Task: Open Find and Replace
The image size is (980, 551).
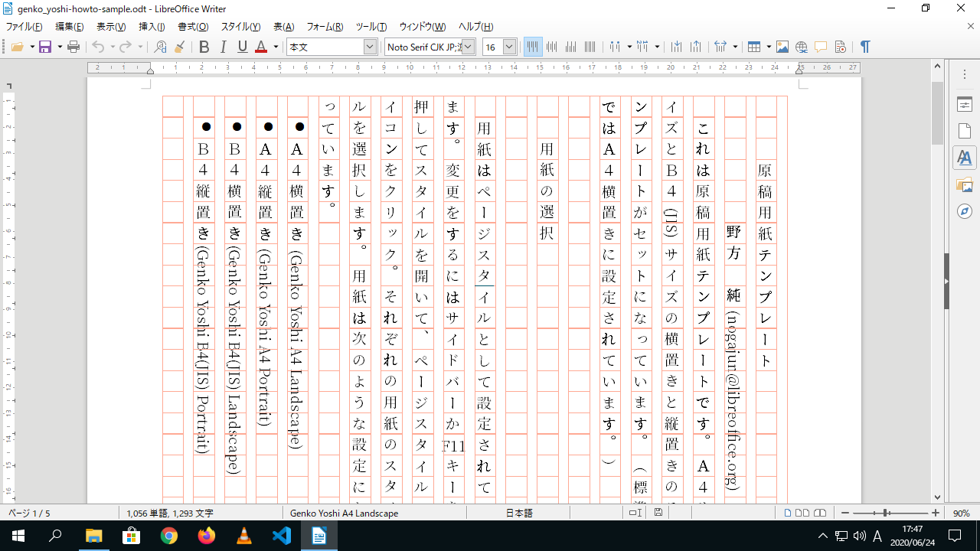Action: (x=160, y=47)
